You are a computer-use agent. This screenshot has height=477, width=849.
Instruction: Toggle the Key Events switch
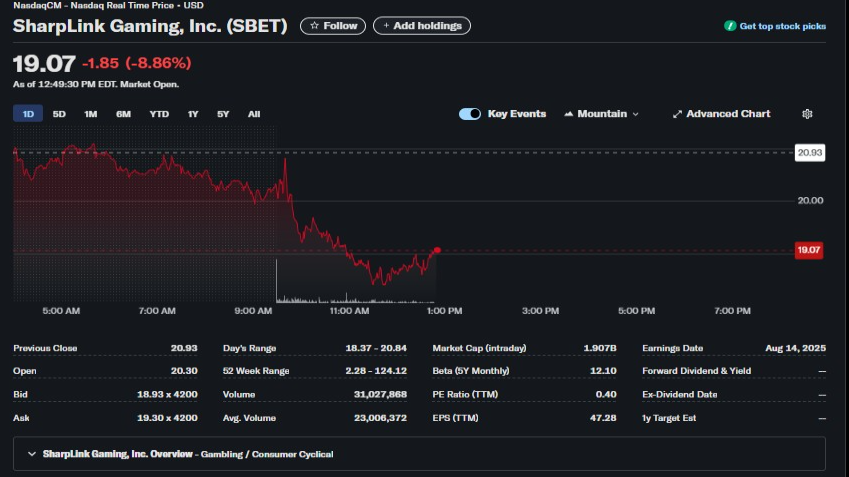tap(469, 114)
